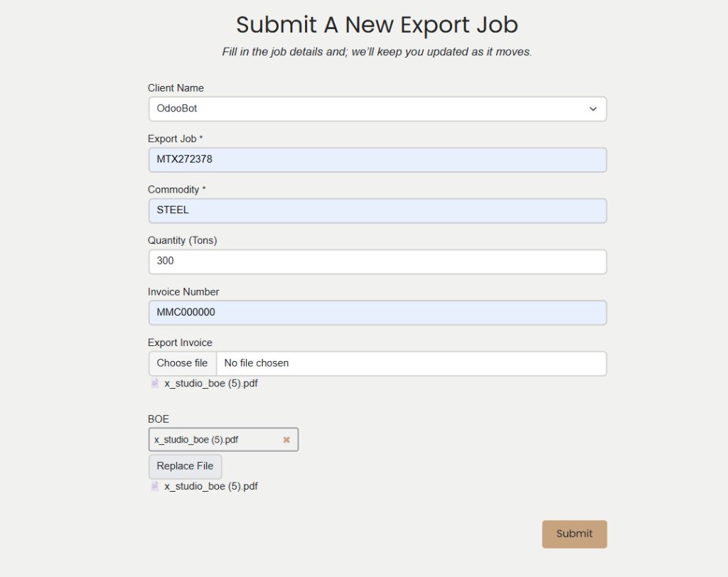Select OdooBot from the client combo box
This screenshot has width=728, height=577.
tap(377, 109)
